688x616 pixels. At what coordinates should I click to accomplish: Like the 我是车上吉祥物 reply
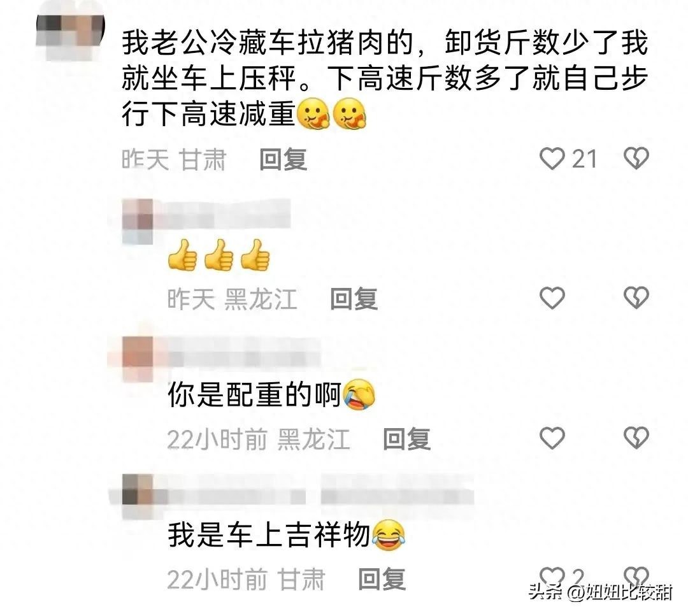point(552,577)
